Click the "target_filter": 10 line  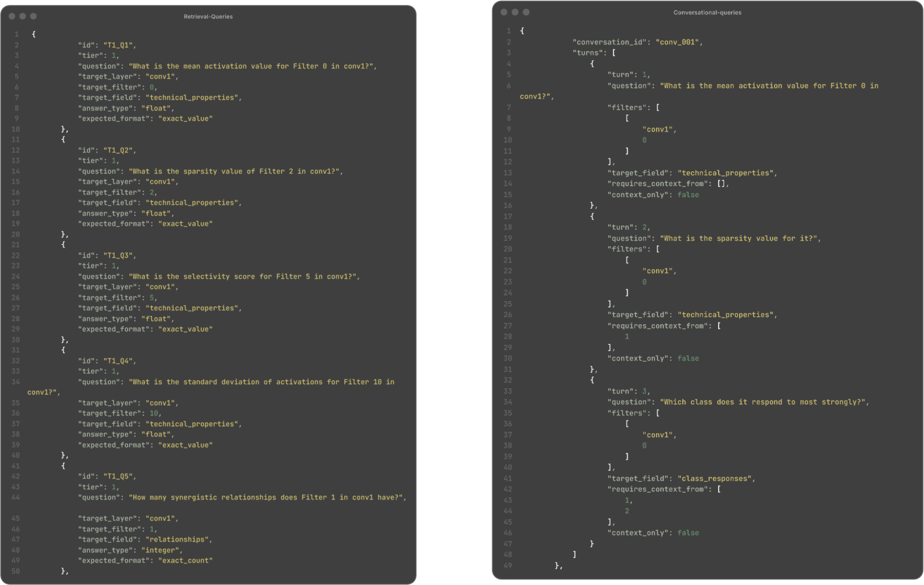click(120, 413)
